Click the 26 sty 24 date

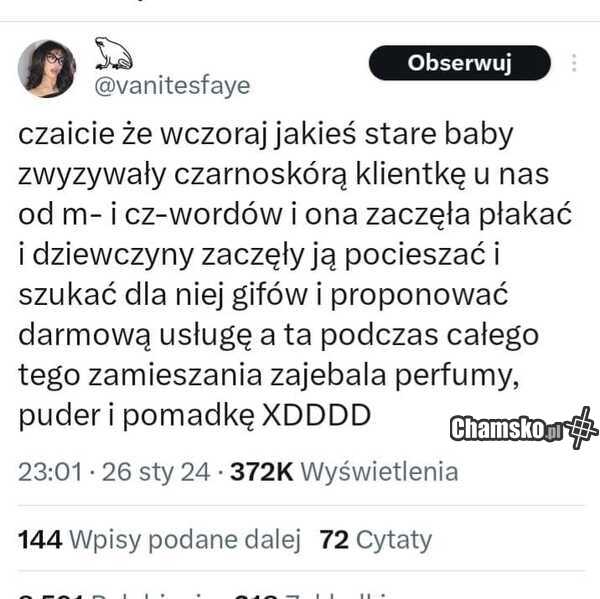pyautogui.click(x=156, y=472)
